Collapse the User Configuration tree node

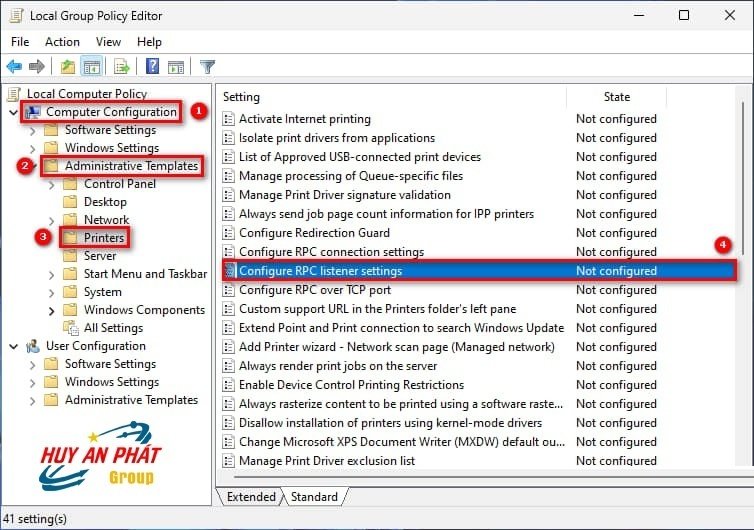click(13, 346)
